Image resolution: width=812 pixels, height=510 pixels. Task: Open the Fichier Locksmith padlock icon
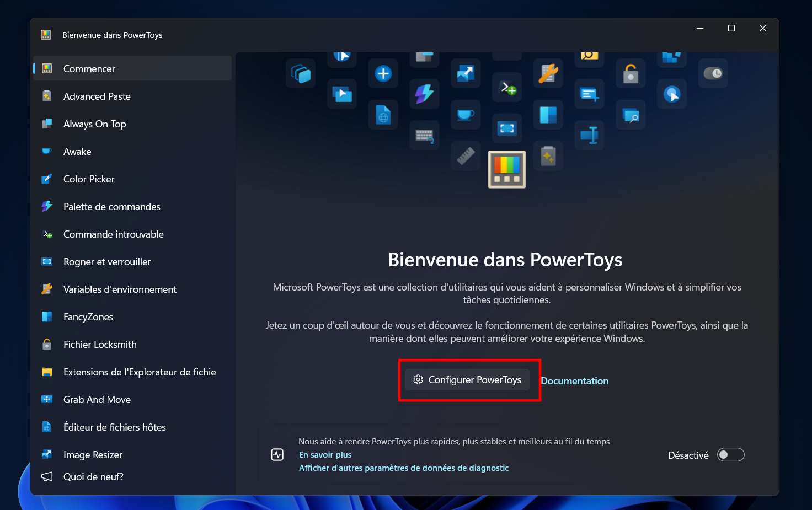click(47, 345)
